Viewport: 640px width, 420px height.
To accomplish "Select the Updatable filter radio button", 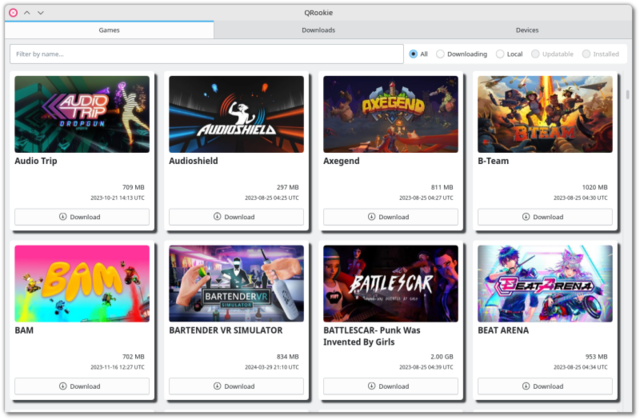I will tap(552, 54).
